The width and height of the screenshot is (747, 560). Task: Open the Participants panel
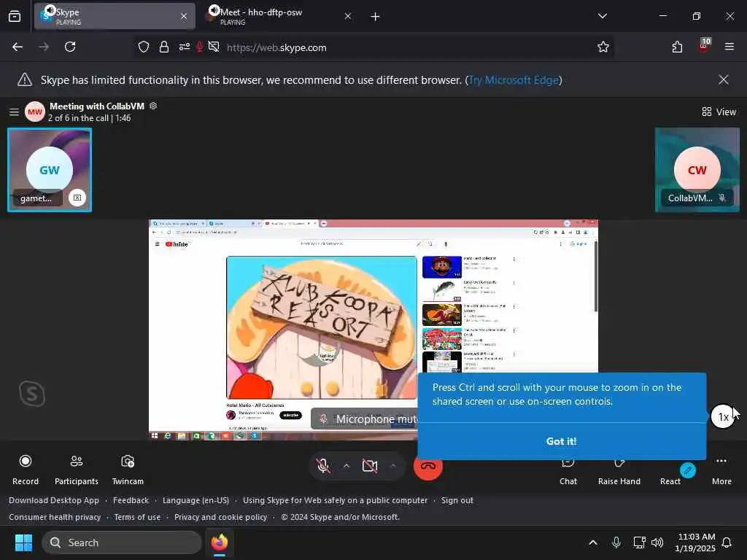76,470
